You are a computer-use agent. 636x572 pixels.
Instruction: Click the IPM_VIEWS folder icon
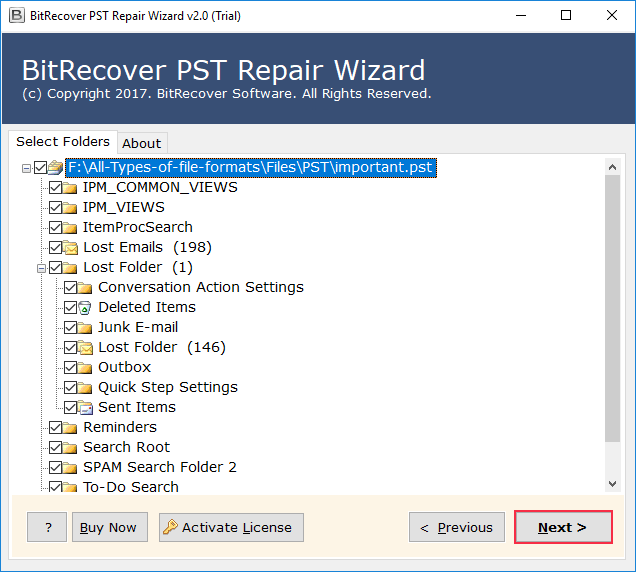(x=70, y=207)
